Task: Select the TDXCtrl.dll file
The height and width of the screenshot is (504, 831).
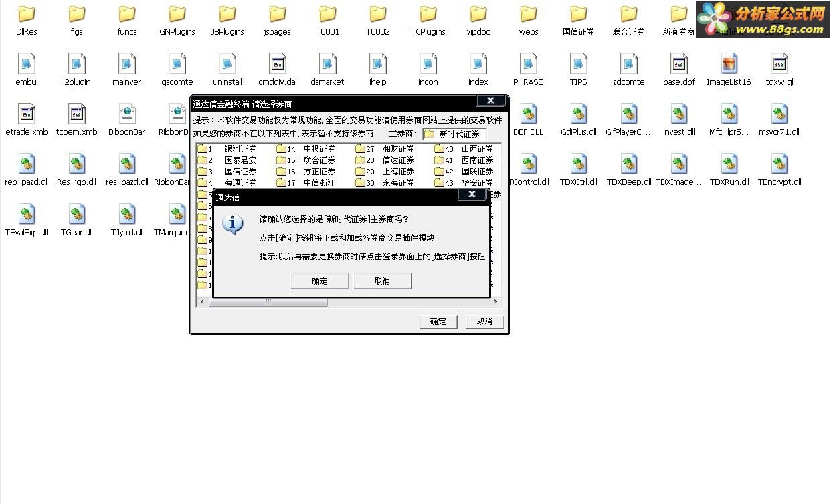Action: (x=579, y=169)
